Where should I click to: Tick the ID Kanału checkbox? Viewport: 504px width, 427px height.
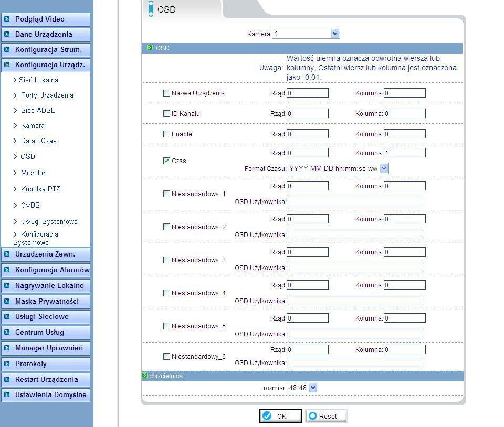[x=166, y=113]
